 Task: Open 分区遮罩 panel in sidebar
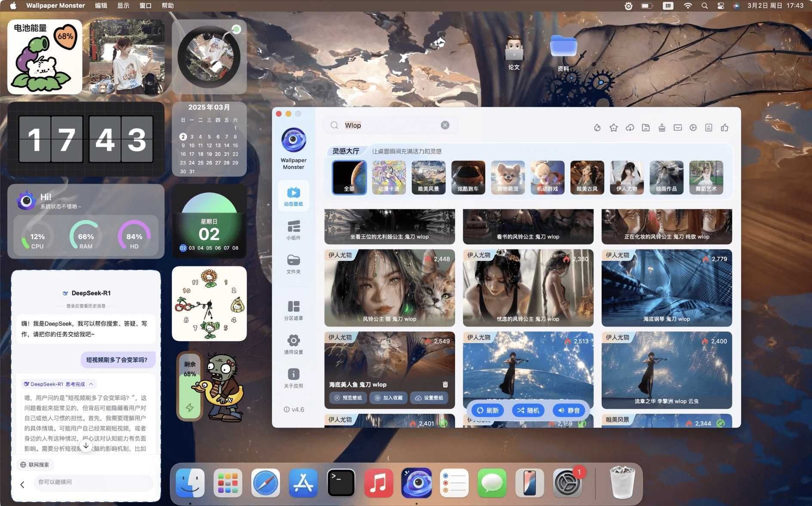[x=293, y=311]
